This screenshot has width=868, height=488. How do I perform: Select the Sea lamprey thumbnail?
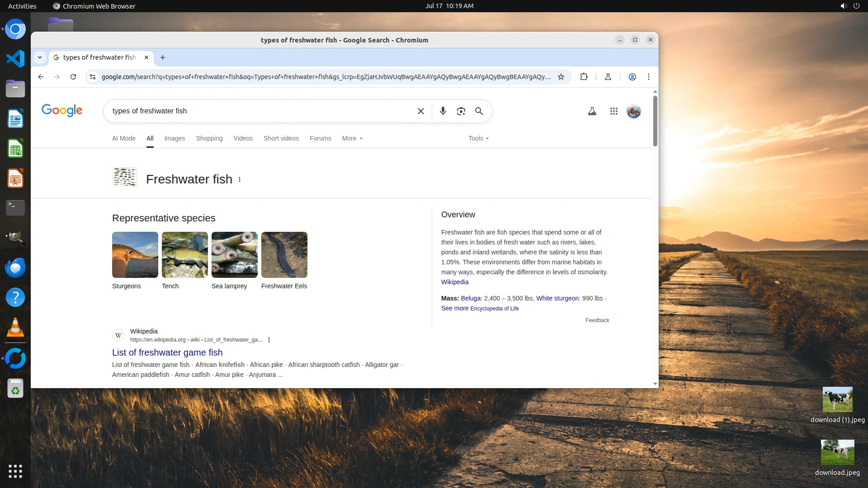(x=234, y=255)
